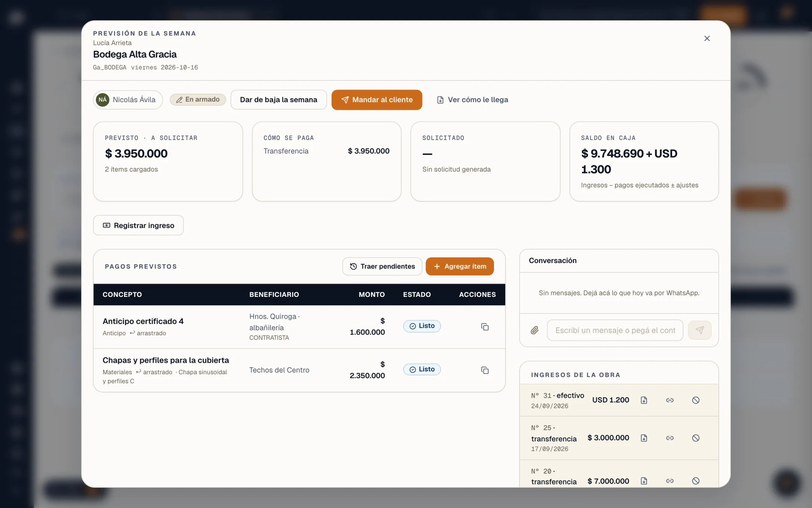Click the Hnos. Quiroga · albañilería beneficiary

tap(274, 322)
